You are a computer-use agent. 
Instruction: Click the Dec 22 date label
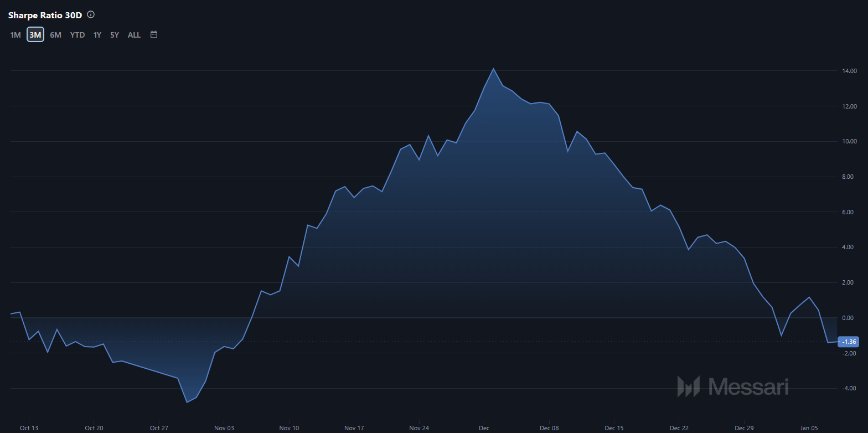click(x=679, y=428)
